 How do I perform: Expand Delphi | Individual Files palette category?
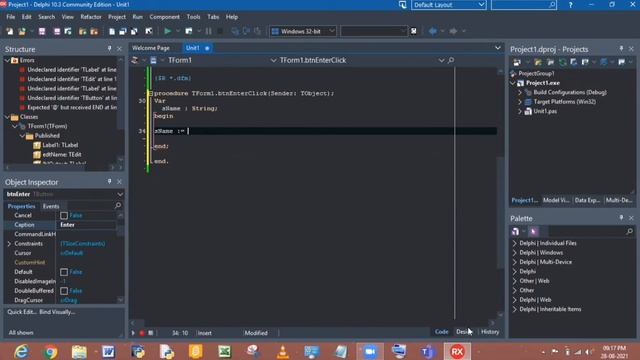(x=514, y=243)
